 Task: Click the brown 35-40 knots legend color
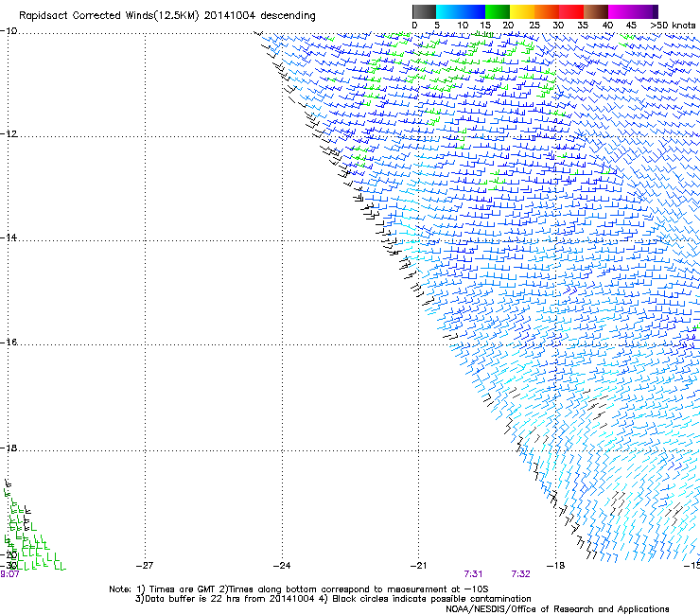(x=596, y=11)
